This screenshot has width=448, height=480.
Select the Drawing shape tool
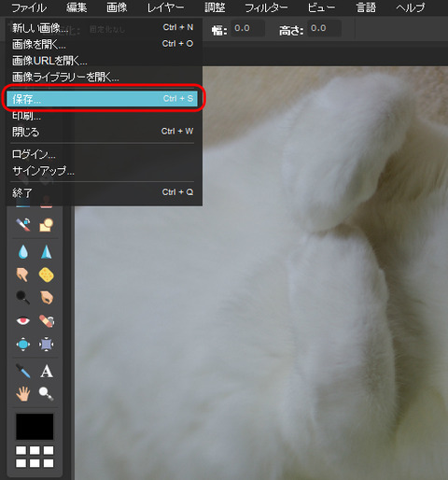(47, 225)
